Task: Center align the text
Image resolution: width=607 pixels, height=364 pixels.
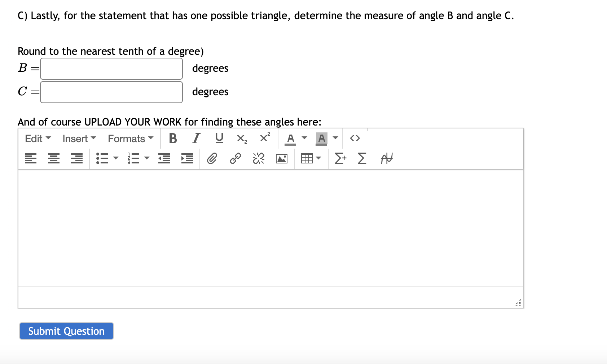Action: tap(53, 158)
